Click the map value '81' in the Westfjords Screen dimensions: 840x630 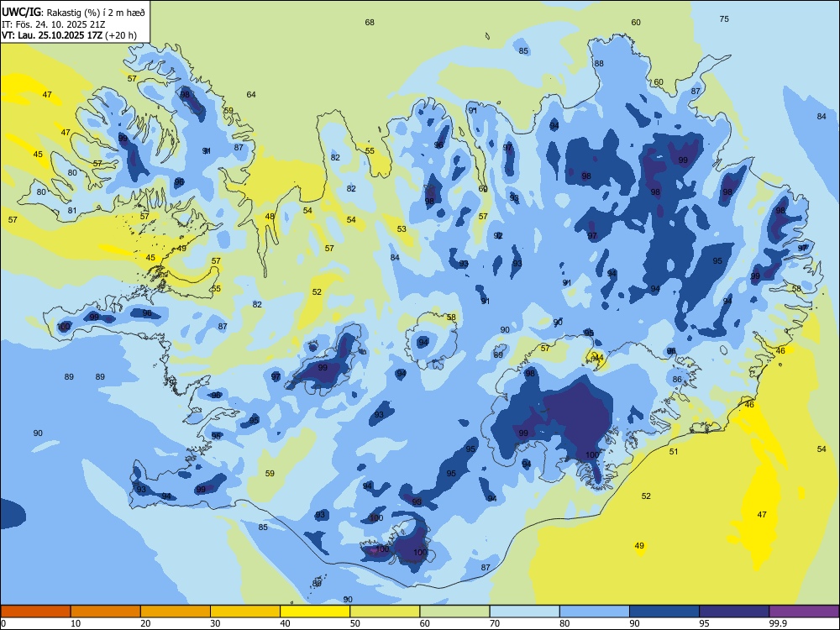(x=72, y=211)
